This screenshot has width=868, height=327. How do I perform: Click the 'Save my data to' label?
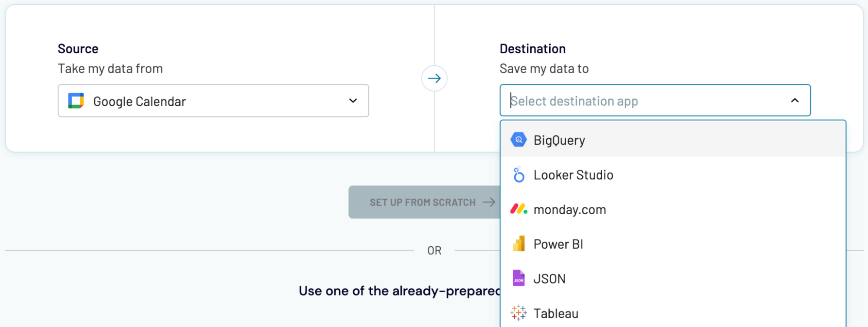pyautogui.click(x=544, y=69)
